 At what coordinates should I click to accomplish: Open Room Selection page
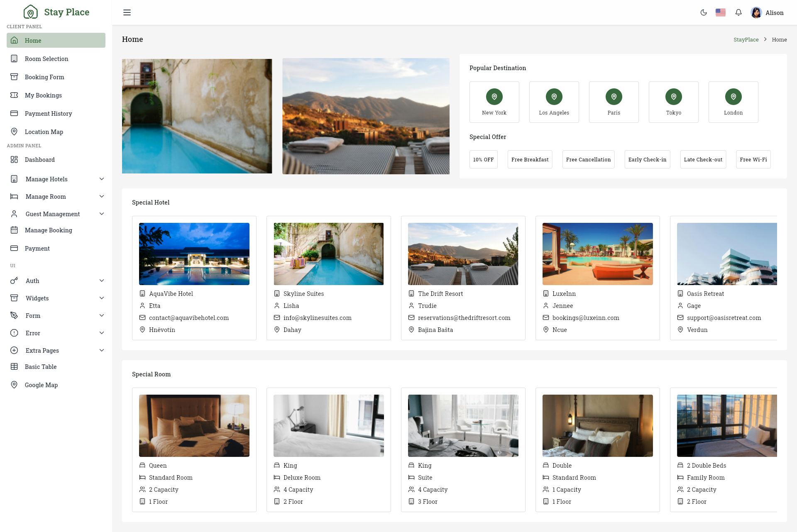point(56,59)
